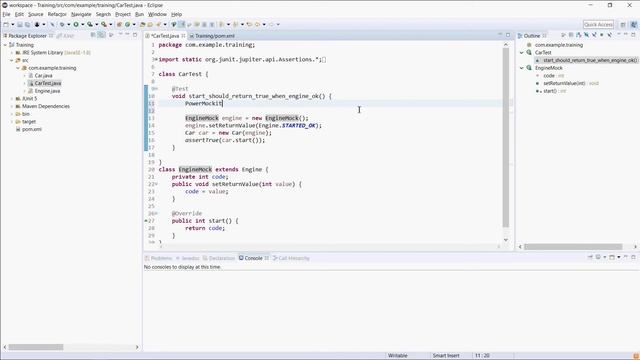The image size is (640, 360).
Task: Select Engine.java in Package Explorer
Action: pos(47,91)
